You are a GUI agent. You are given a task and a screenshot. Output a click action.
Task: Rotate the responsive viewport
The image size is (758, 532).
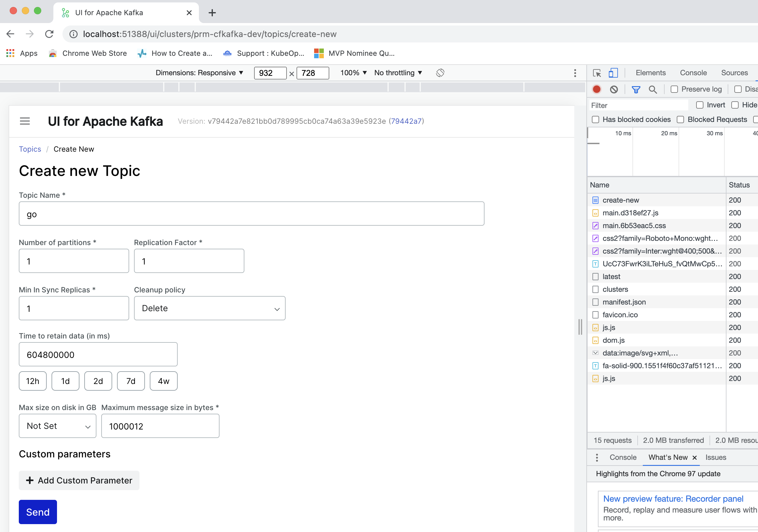[440, 73]
